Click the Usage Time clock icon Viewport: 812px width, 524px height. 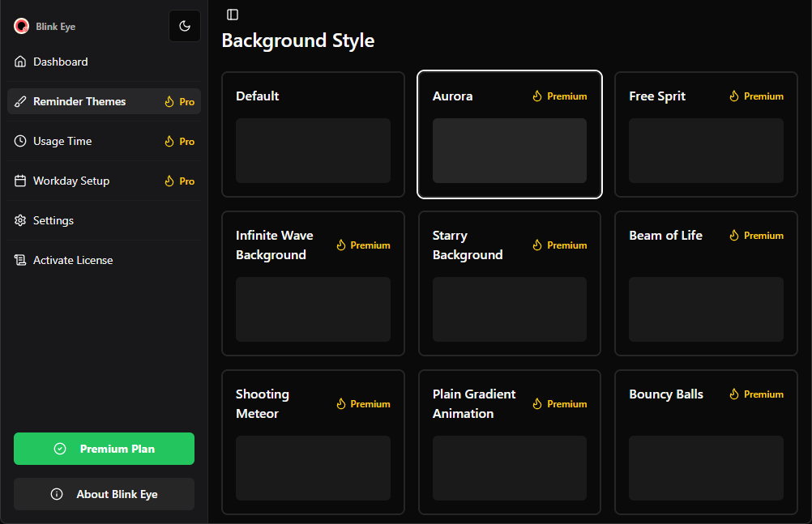coord(20,141)
